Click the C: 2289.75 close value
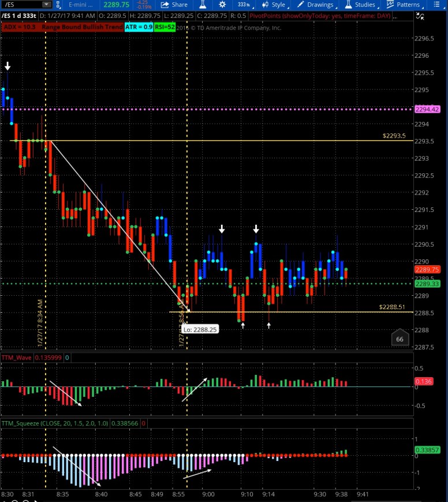This screenshot has height=502, width=448. tap(212, 16)
